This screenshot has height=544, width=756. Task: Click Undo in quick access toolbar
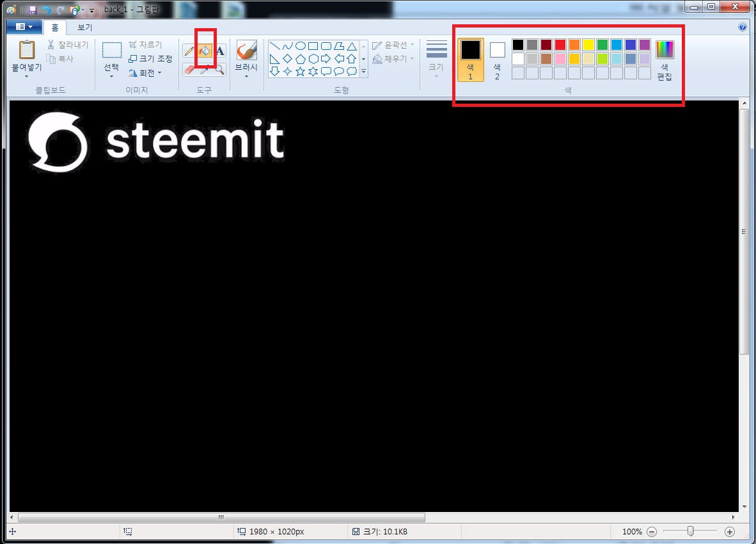pos(46,10)
